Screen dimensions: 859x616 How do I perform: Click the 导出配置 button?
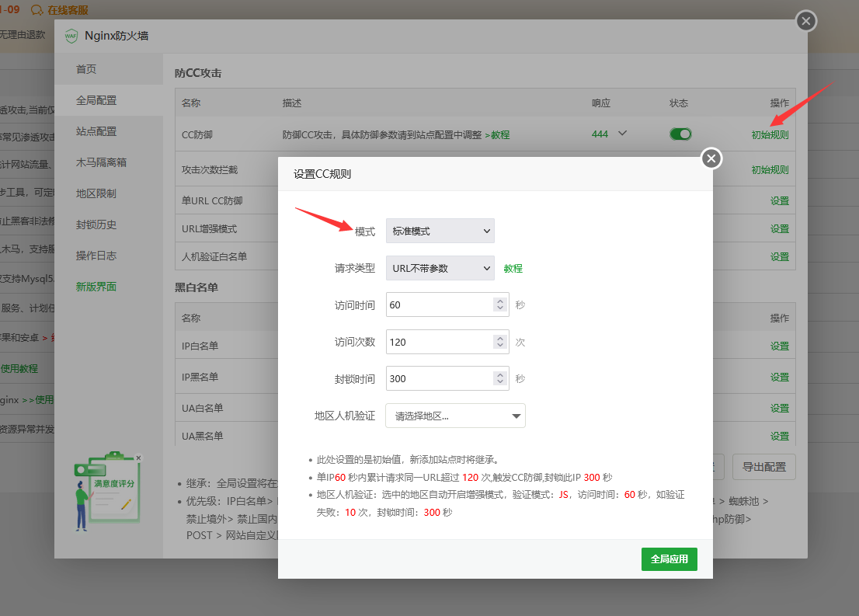click(x=763, y=467)
